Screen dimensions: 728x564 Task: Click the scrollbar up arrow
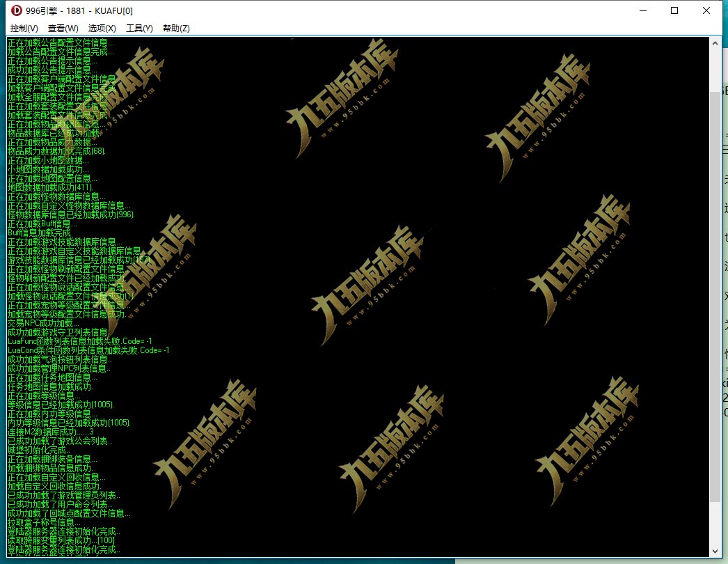715,43
